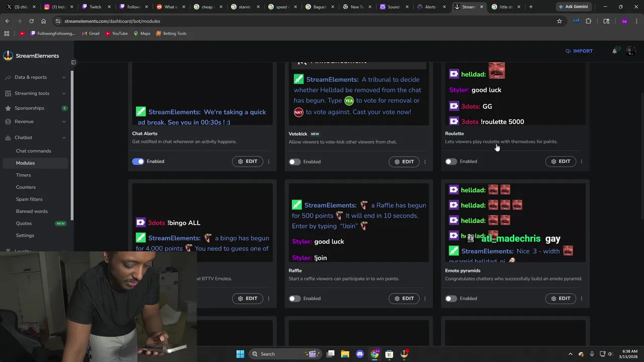Open more options for Votekick module

coord(425,162)
